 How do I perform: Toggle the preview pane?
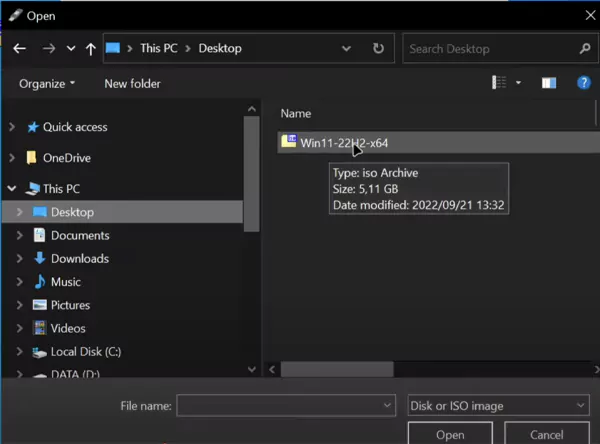(x=549, y=83)
